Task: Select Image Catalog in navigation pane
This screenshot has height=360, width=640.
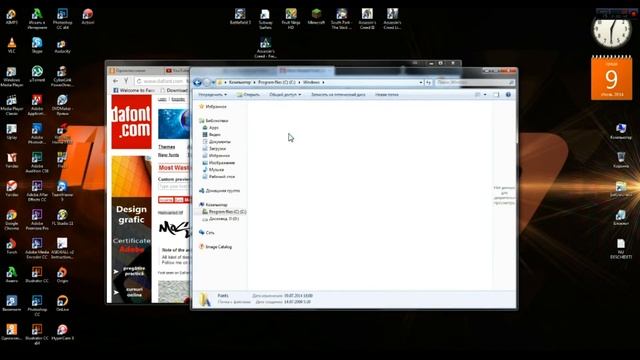Action: pos(216,247)
